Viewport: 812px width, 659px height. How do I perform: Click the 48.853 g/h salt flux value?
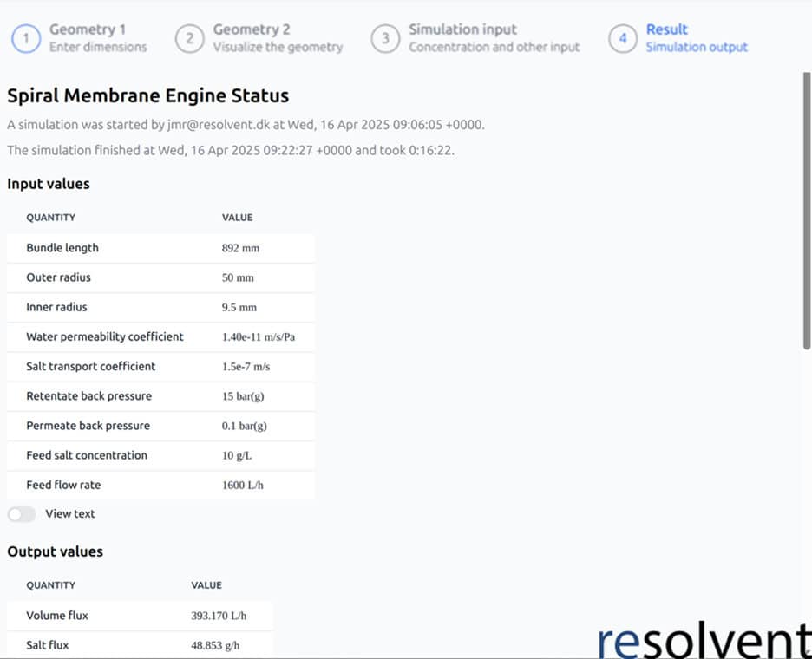pos(216,645)
